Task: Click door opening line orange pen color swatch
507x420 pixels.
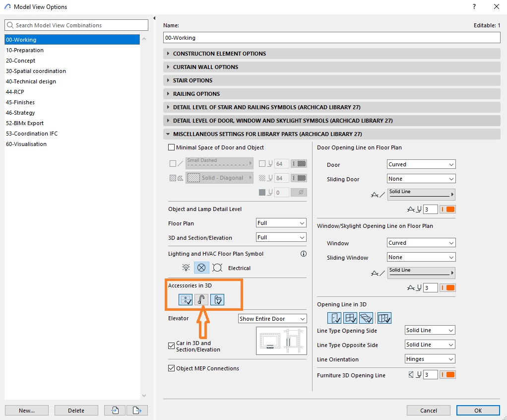Action: 448,210
